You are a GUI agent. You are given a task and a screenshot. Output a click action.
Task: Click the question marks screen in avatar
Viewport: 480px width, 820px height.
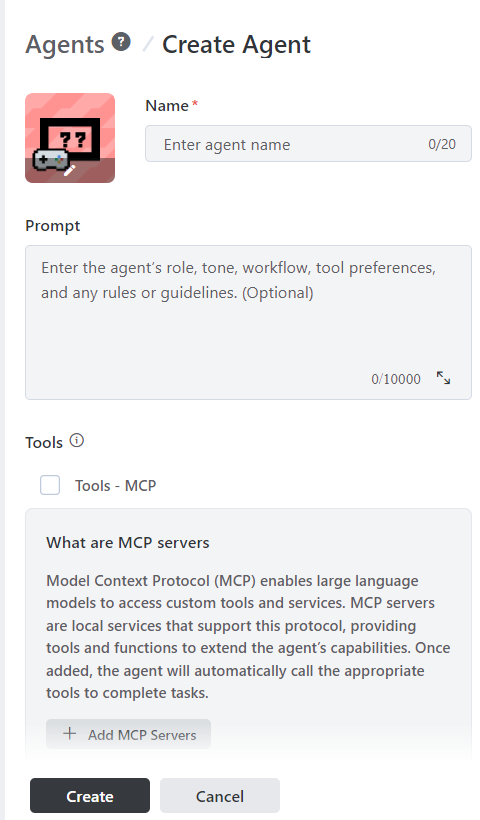pos(72,139)
